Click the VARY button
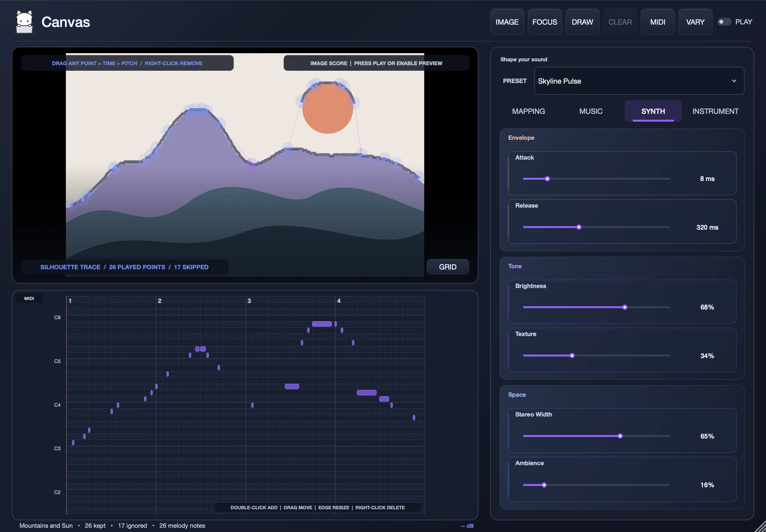 (x=695, y=22)
